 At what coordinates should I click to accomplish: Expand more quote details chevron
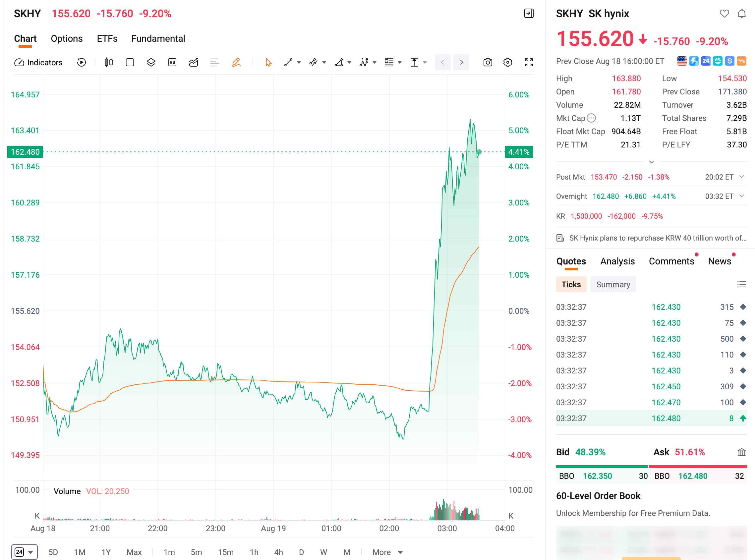(x=652, y=162)
